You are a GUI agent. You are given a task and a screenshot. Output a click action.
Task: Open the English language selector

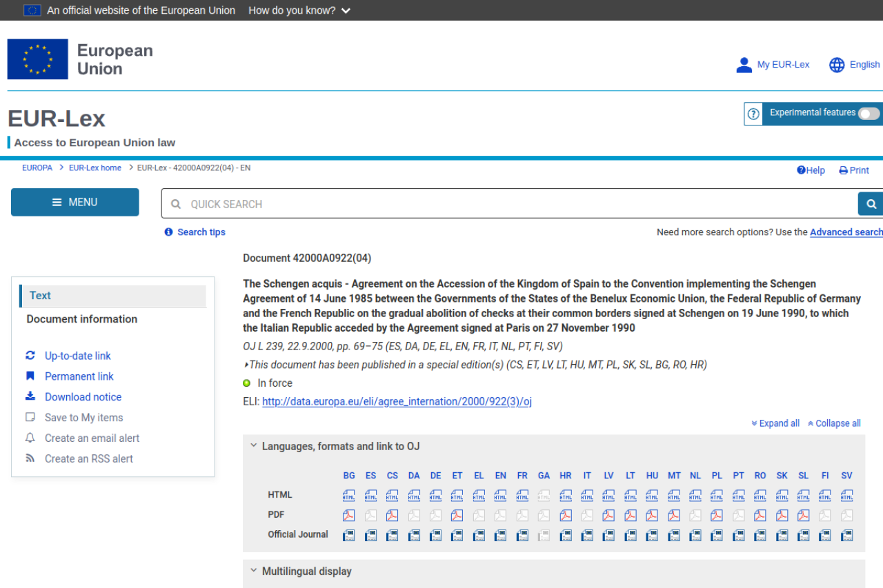point(855,65)
